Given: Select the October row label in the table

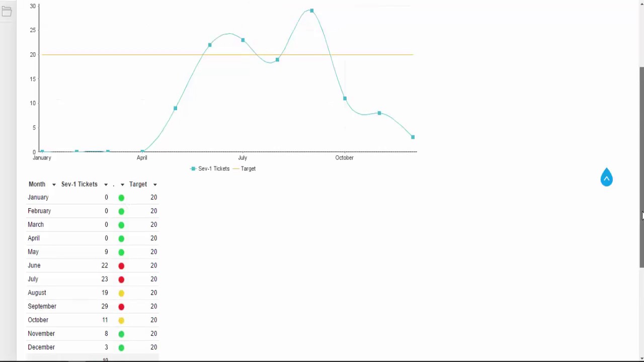Looking at the screenshot, I should pyautogui.click(x=38, y=319).
